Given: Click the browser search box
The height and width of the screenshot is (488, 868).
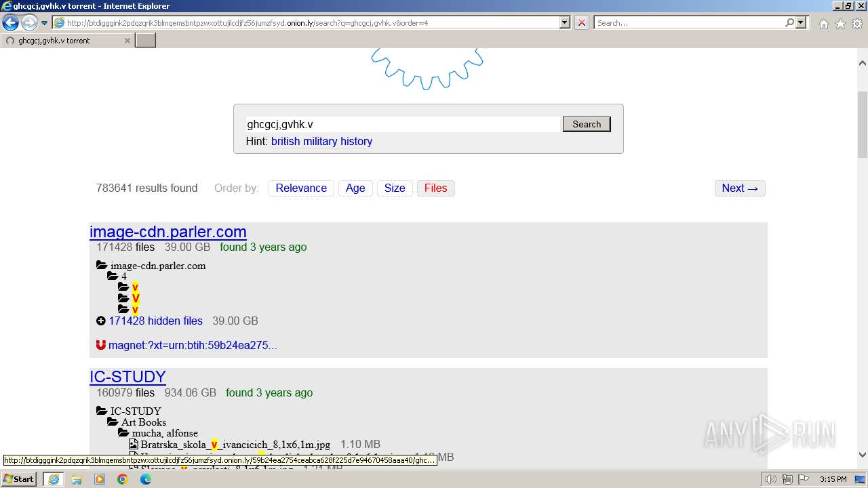Looking at the screenshot, I should click(690, 22).
